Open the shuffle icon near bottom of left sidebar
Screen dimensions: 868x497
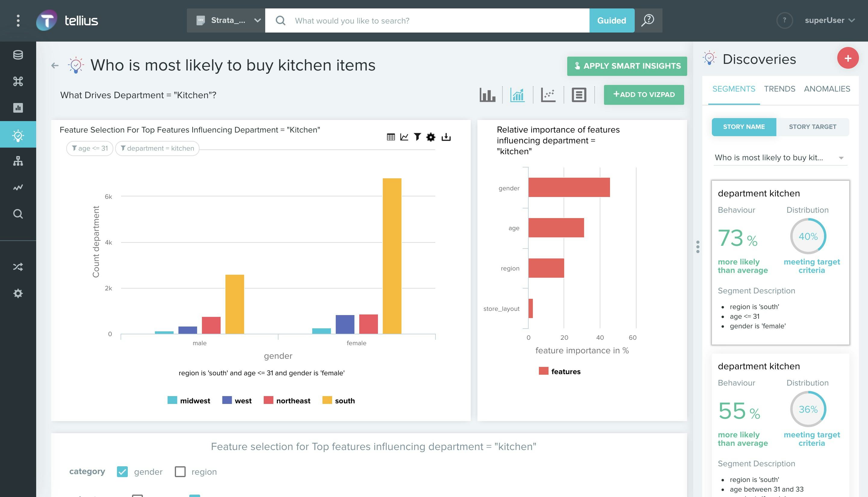pos(18,267)
